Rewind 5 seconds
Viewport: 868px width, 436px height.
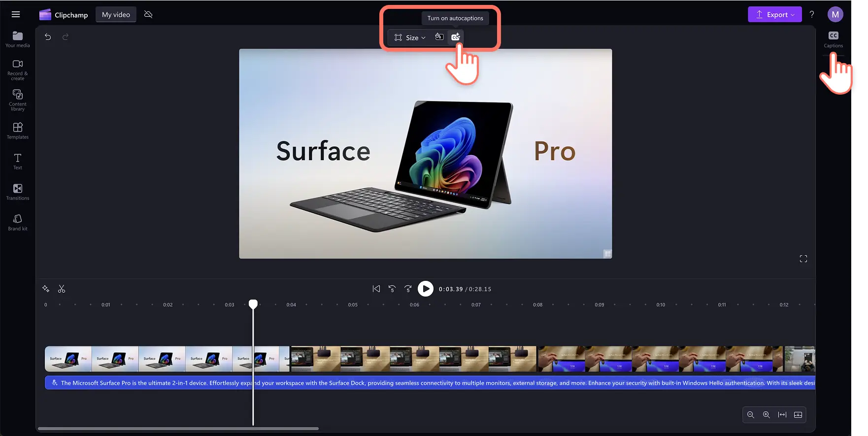[392, 289]
